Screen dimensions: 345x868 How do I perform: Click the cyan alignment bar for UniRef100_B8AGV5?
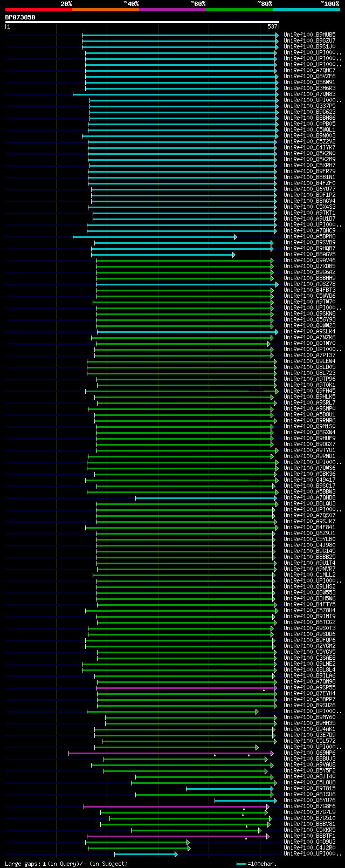tap(163, 254)
